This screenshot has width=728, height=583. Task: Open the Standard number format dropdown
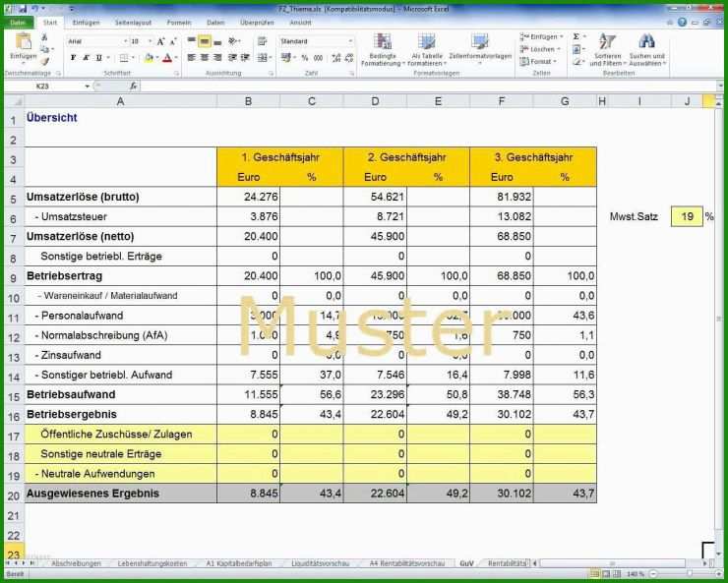coord(350,41)
